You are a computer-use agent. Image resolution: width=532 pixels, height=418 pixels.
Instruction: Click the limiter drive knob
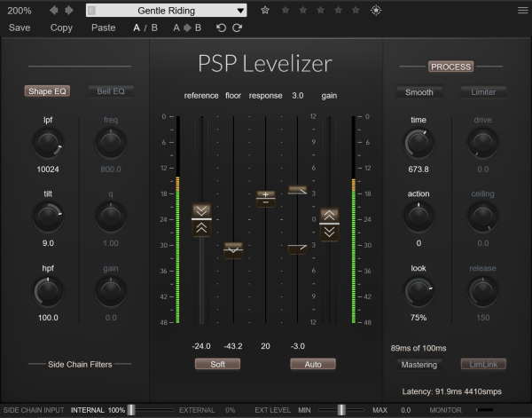[x=483, y=143]
